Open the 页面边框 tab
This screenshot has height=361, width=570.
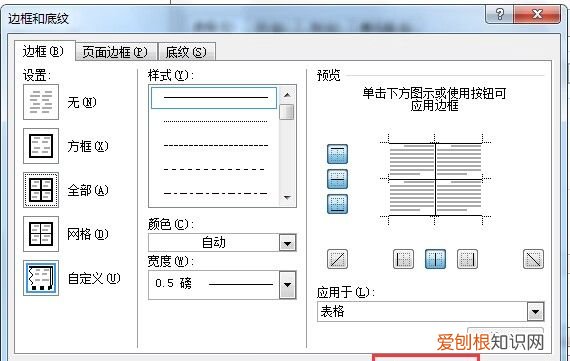click(116, 52)
